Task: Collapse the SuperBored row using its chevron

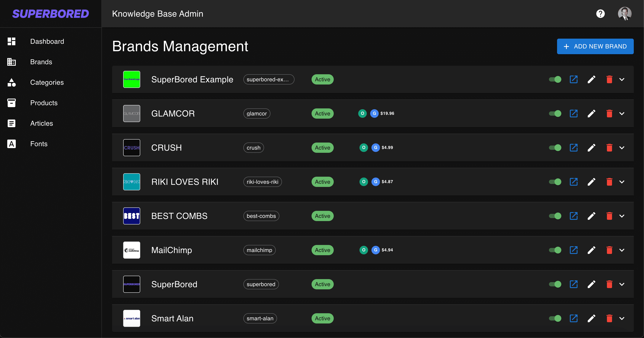Action: [622, 284]
